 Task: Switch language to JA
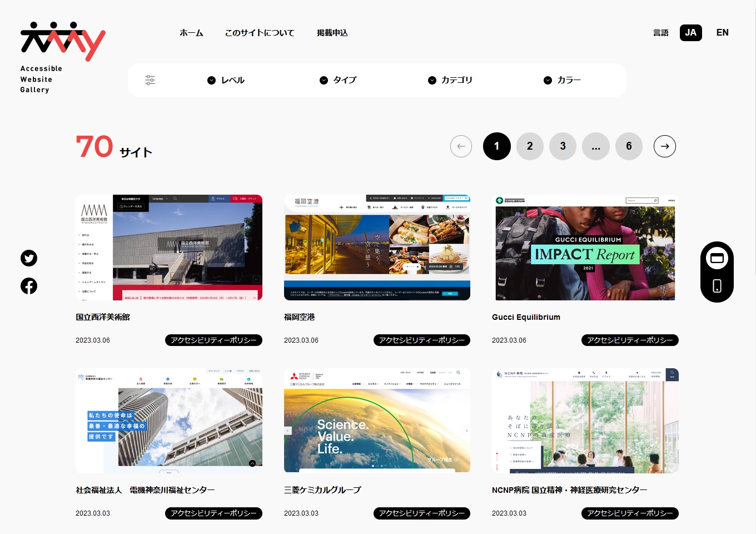point(690,33)
